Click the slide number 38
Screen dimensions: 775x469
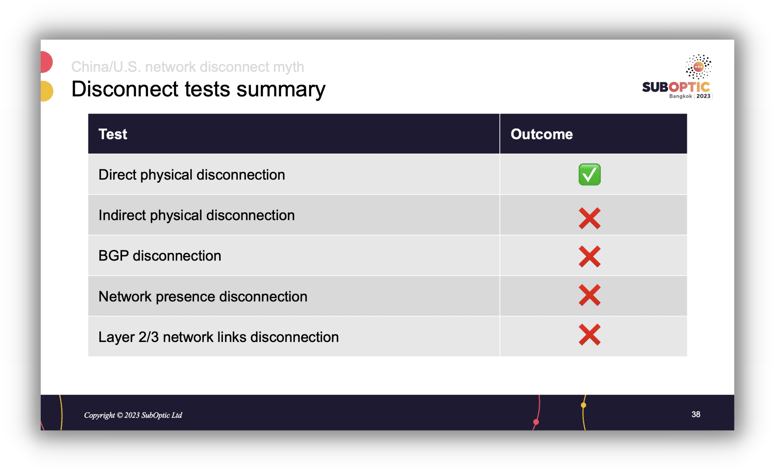click(696, 414)
